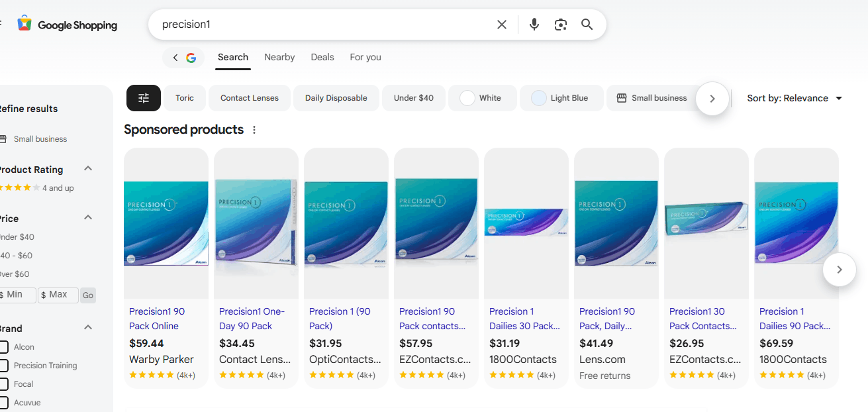Open Precision1 One-Day 90 Pack link
Screen dimensions: 868x412
pyautogui.click(x=252, y=319)
